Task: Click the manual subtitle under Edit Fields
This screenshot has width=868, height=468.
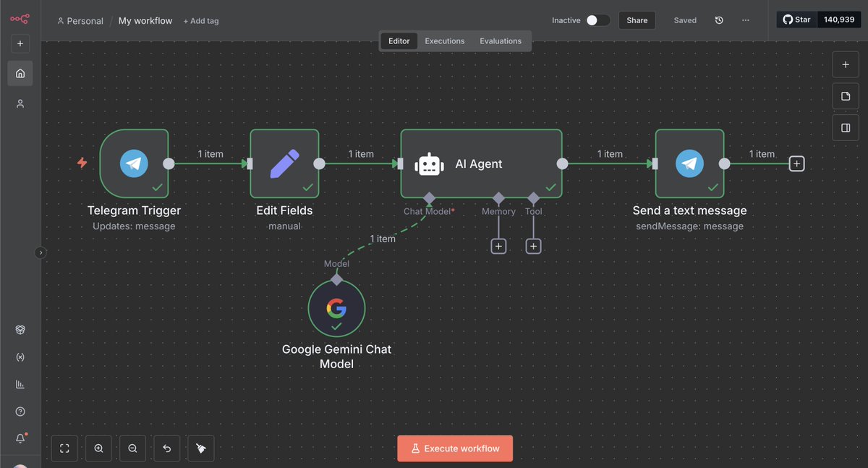Action: [284, 226]
